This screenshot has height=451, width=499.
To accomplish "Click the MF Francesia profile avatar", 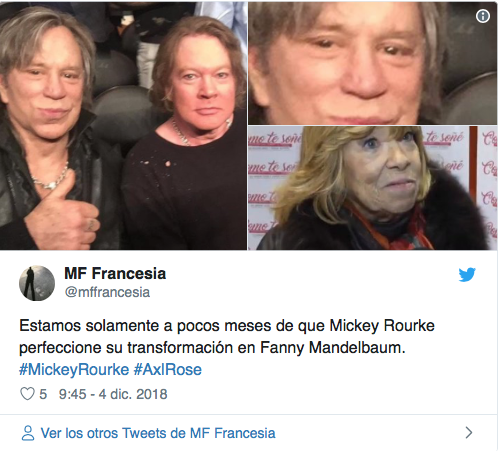I will 37,283.
